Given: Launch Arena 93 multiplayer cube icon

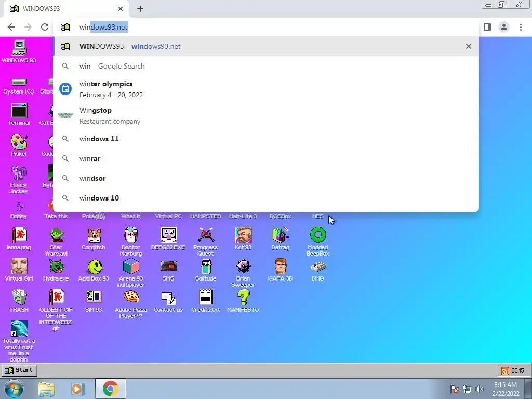Looking at the screenshot, I should click(x=131, y=273).
